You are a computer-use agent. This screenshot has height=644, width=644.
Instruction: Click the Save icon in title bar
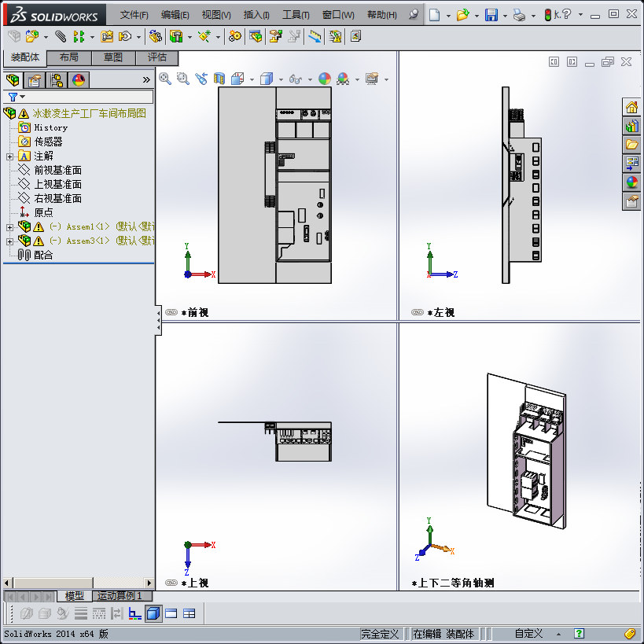[491, 15]
